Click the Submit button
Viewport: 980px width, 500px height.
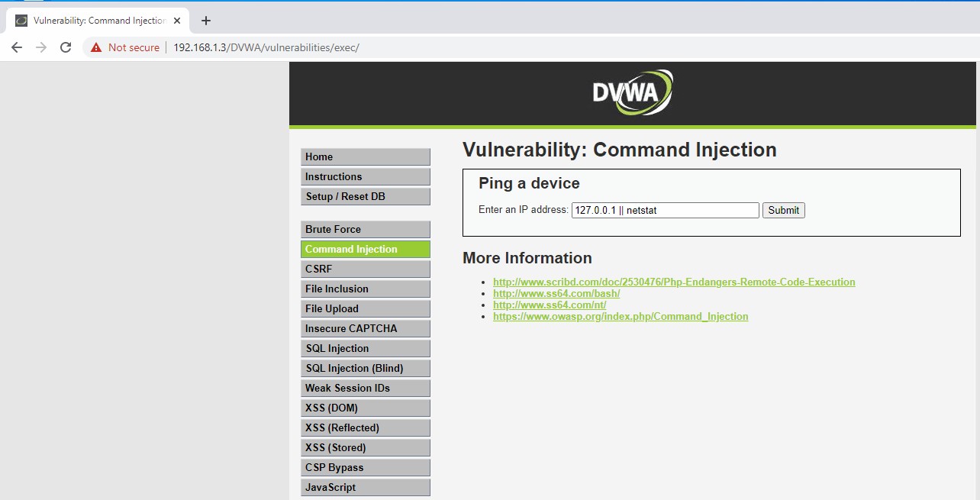(x=784, y=210)
